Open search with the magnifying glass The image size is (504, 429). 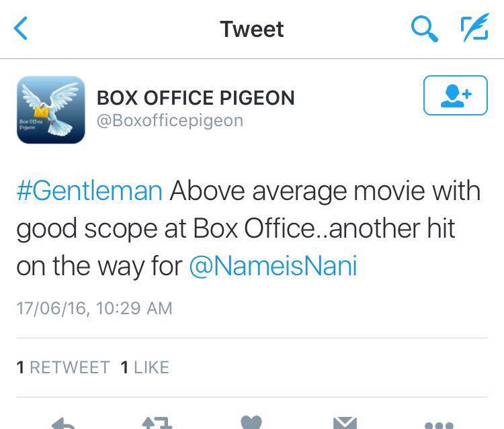click(424, 28)
